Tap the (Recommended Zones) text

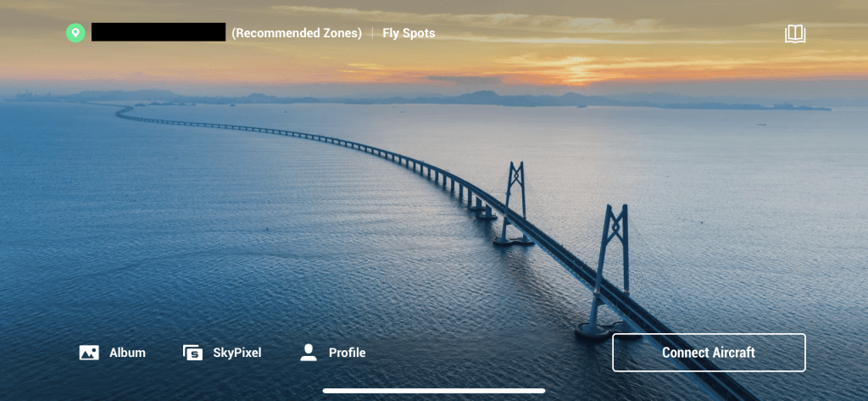(x=297, y=33)
